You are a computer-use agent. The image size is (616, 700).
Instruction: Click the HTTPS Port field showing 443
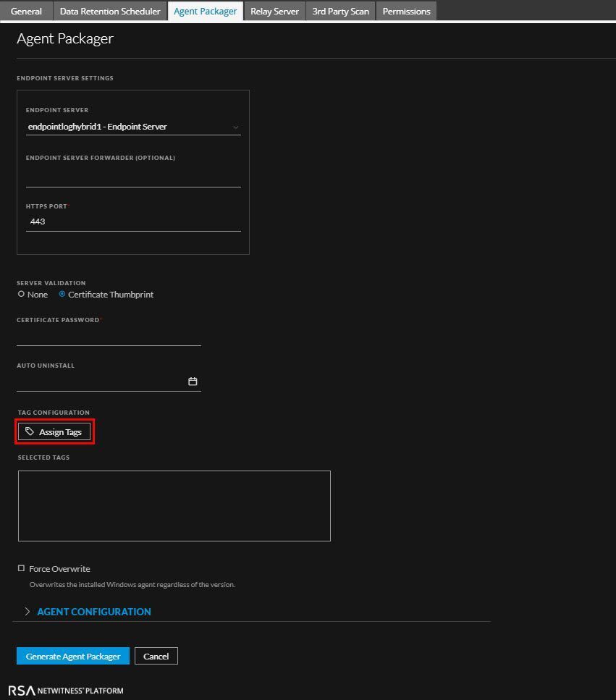click(x=133, y=222)
